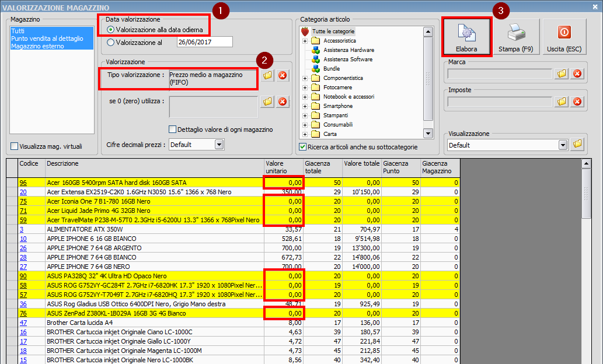
Task: Clear the Marca filter
Action: pyautogui.click(x=577, y=73)
